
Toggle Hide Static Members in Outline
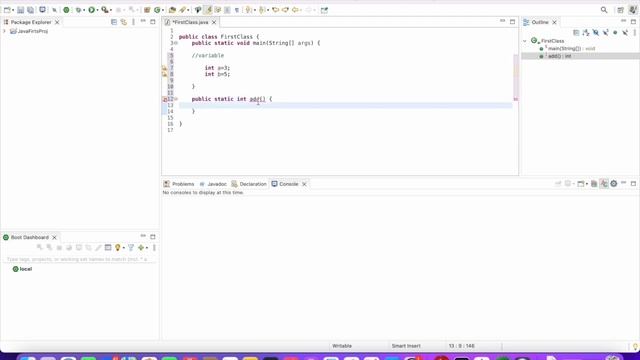[x=605, y=32]
